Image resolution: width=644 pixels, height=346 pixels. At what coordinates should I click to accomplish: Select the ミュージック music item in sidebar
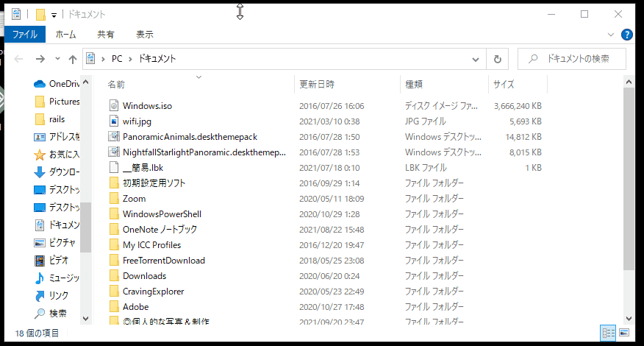[x=57, y=278]
